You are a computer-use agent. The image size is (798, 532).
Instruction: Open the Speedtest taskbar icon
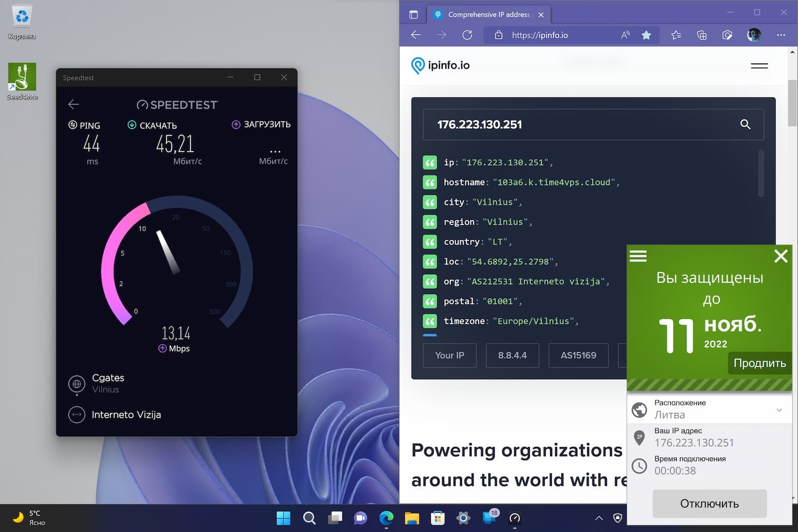coord(514,518)
